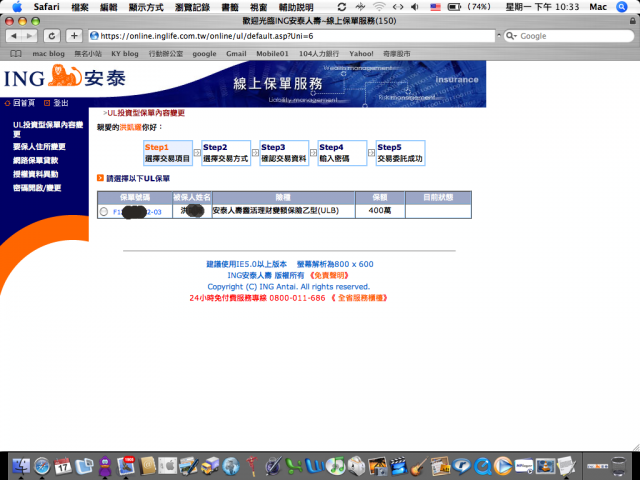Open Spotlight search in menu bar
640x480 pixels.
622,7
